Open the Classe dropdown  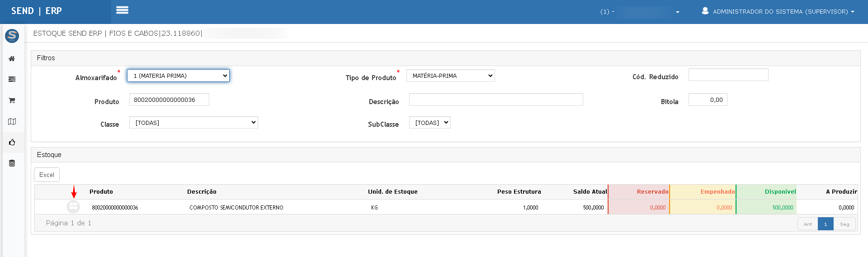click(193, 123)
